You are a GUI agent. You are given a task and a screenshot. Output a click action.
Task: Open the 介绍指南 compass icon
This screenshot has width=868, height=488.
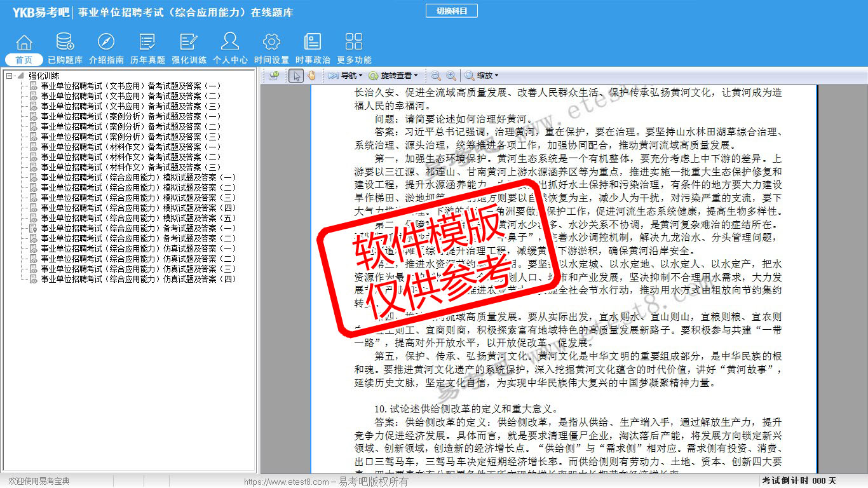[106, 42]
